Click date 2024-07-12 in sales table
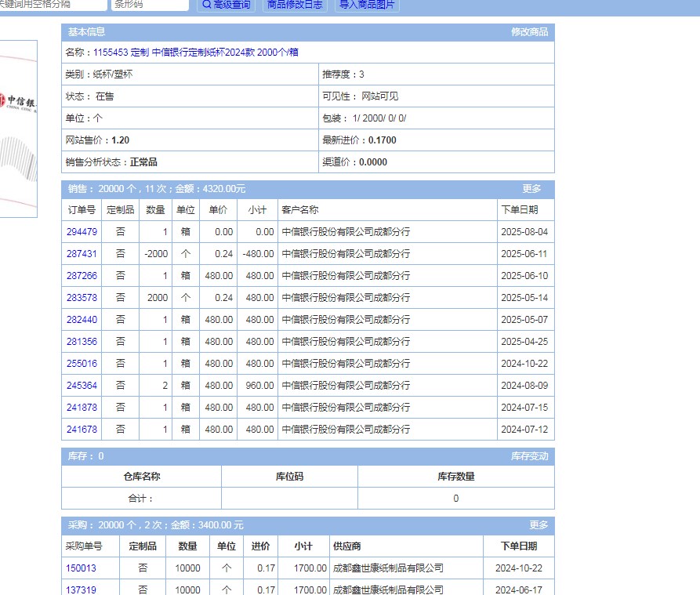 [524, 429]
